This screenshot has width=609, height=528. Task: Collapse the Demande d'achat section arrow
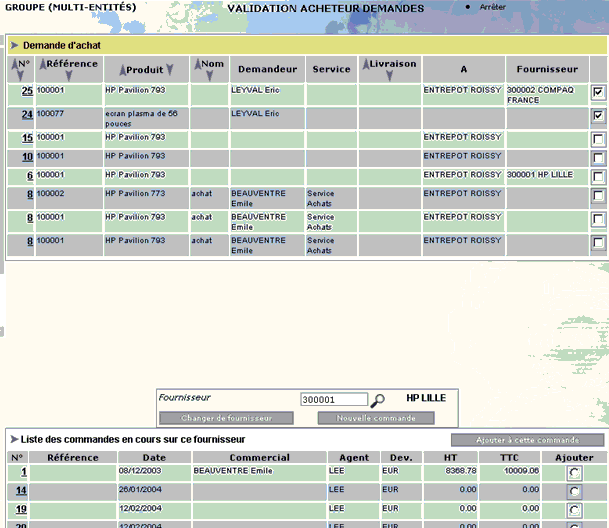[x=14, y=45]
